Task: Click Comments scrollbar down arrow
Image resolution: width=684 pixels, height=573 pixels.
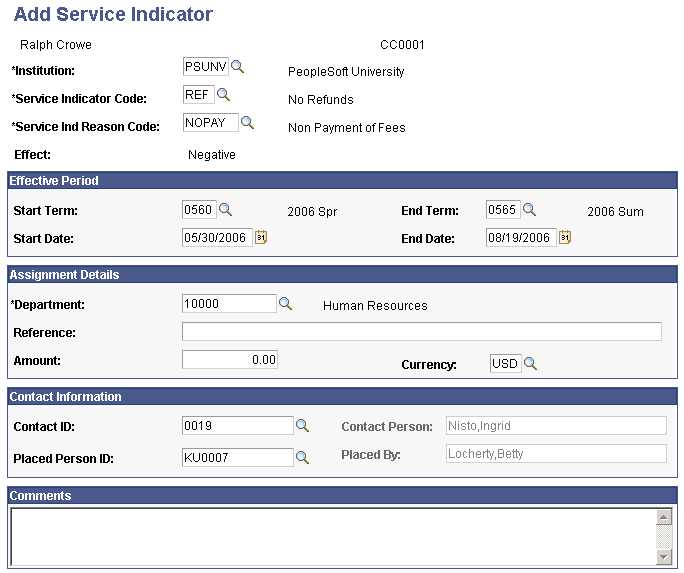Action: (x=664, y=556)
